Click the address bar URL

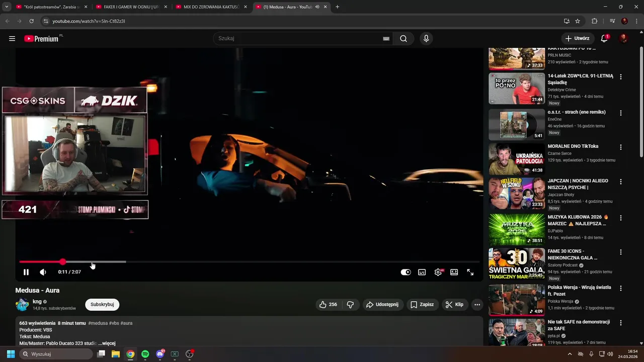tap(89, 21)
